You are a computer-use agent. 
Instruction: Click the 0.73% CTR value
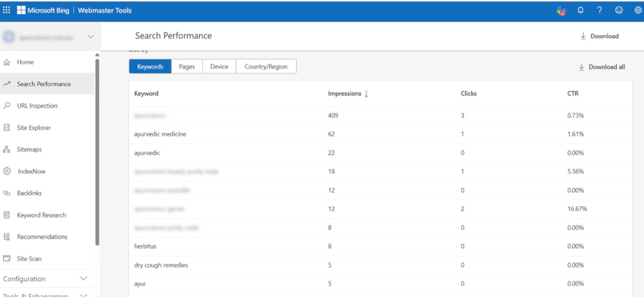point(576,115)
